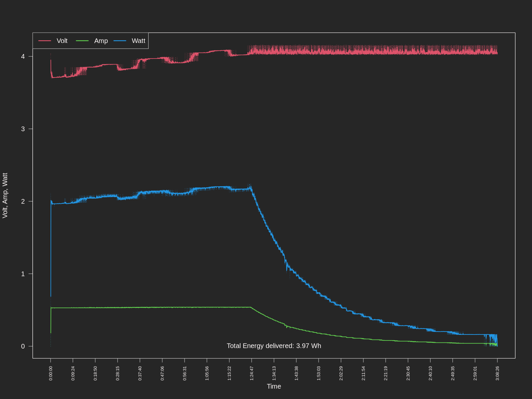Click the 0:37:40 time tick label
This screenshot has width=532, height=399.
click(x=140, y=373)
